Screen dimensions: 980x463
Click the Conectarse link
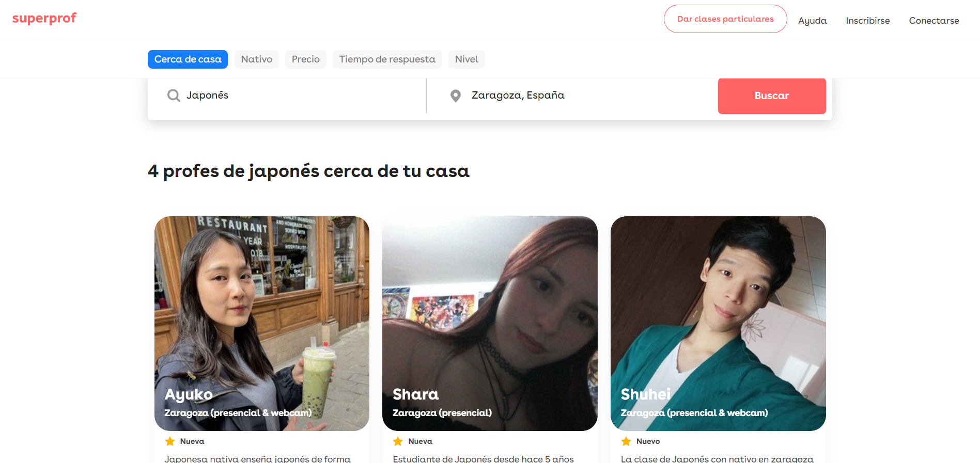934,21
